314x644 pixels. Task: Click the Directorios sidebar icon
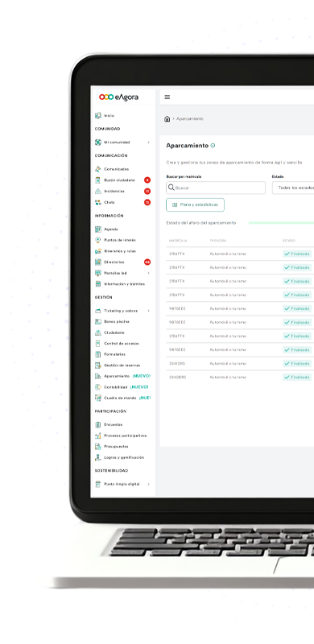coord(97,262)
